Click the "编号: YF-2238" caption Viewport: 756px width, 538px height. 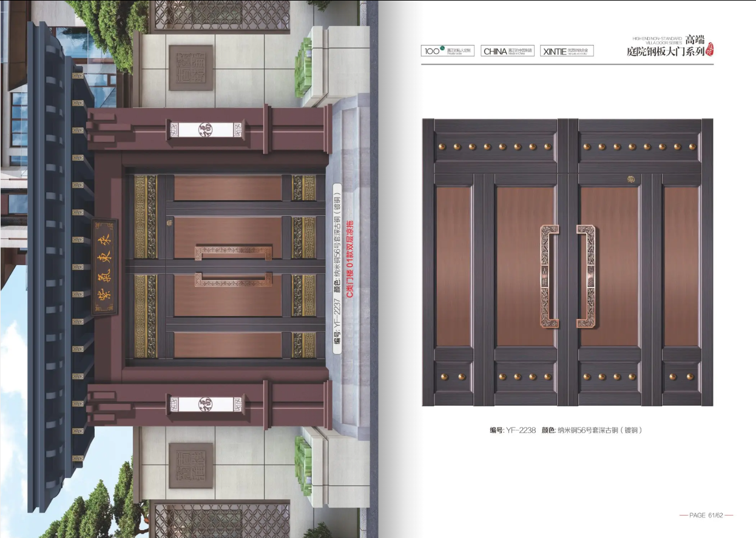point(513,430)
